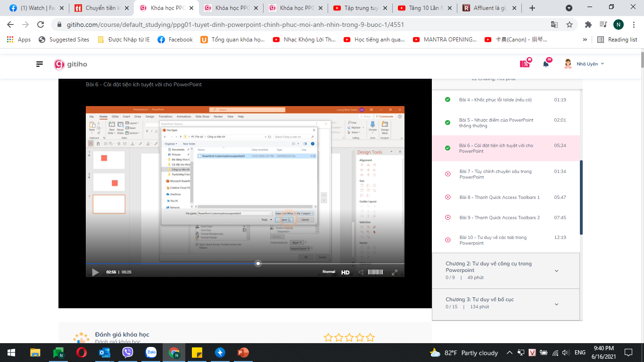
Task: Rate the course three stars
Action: [x=349, y=337]
